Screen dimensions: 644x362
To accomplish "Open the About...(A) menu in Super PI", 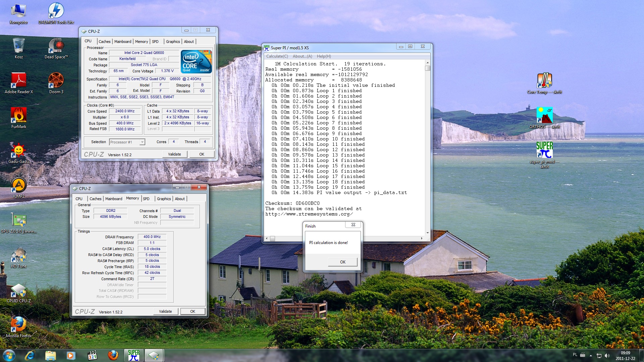I will pos(302,56).
